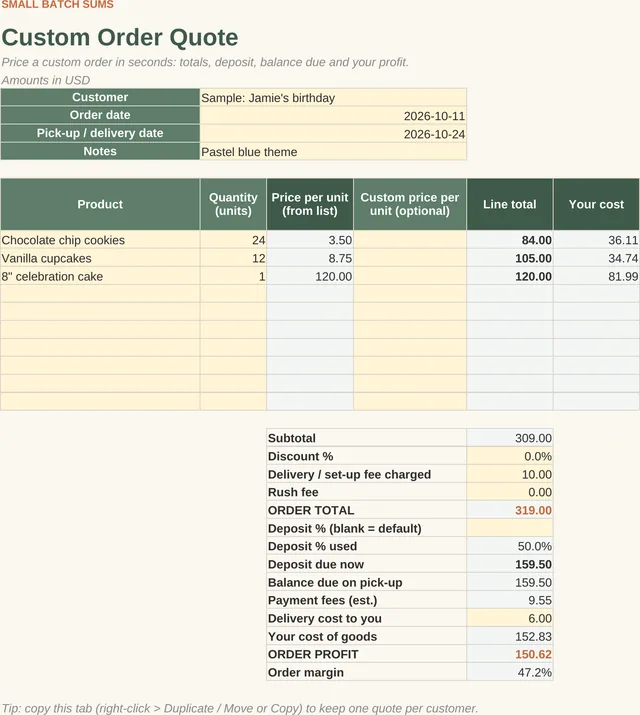Select the 105.00 line total

[510, 258]
